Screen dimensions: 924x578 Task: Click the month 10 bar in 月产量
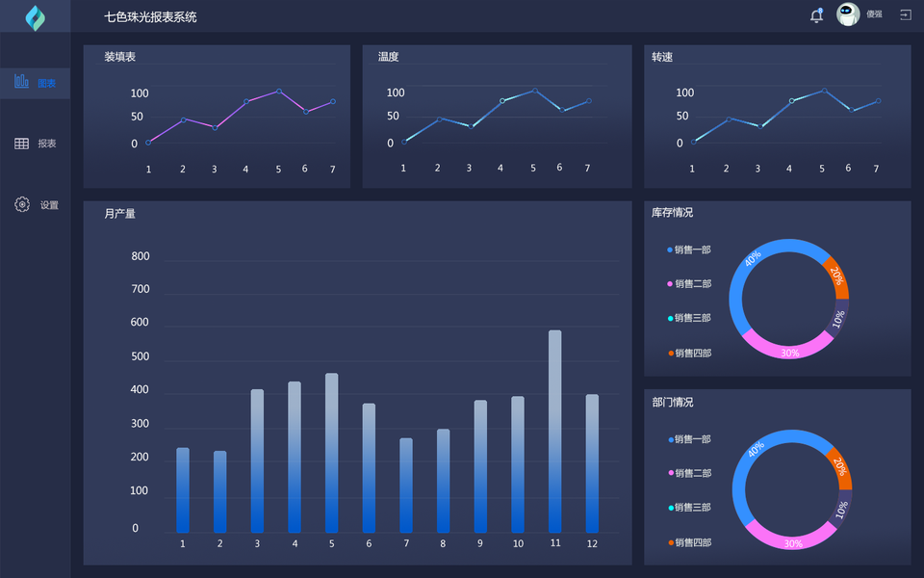pyautogui.click(x=518, y=464)
